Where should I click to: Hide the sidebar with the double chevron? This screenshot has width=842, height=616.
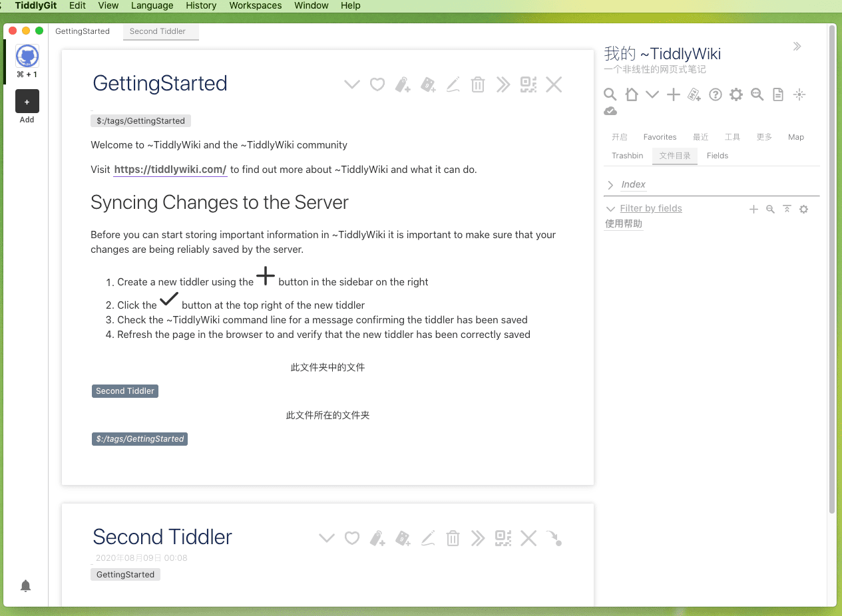pyautogui.click(x=797, y=46)
